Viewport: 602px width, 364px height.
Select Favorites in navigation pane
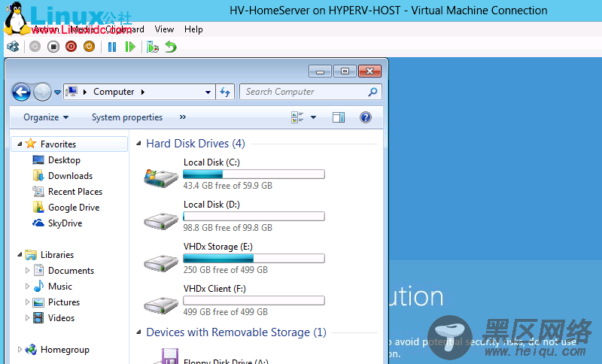[x=59, y=144]
